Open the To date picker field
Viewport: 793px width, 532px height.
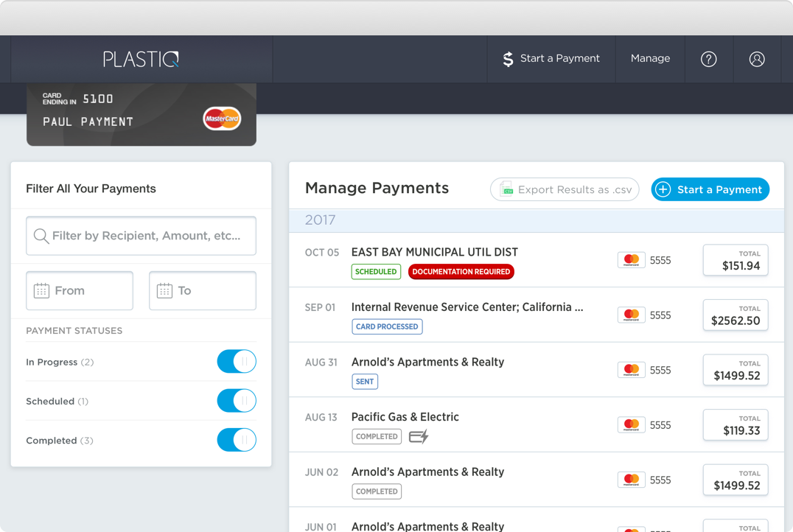(x=203, y=290)
